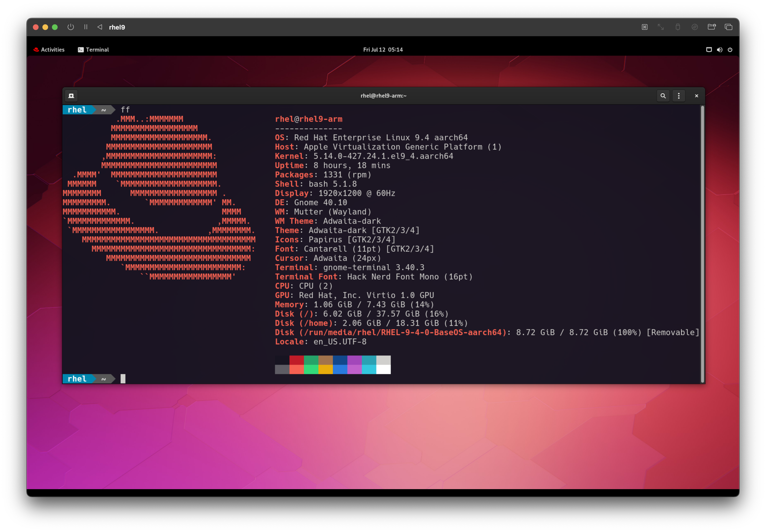Click the WM Theme: Adwaita-dark line
This screenshot has height=532, width=766.
pyautogui.click(x=328, y=221)
